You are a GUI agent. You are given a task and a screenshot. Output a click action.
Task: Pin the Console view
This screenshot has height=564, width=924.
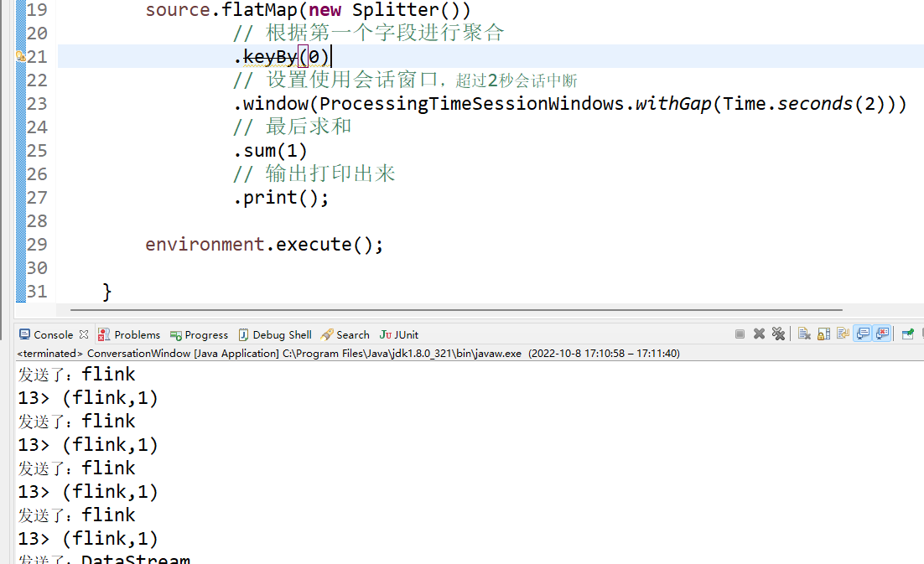[x=907, y=334]
